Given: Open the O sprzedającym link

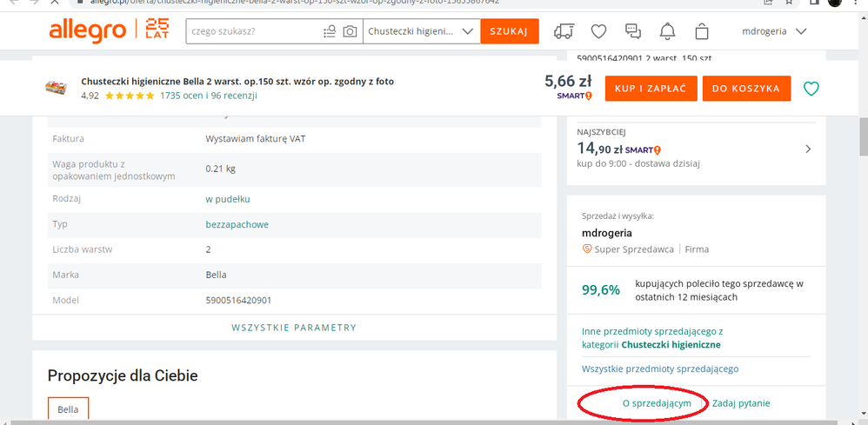Looking at the screenshot, I should (x=657, y=403).
